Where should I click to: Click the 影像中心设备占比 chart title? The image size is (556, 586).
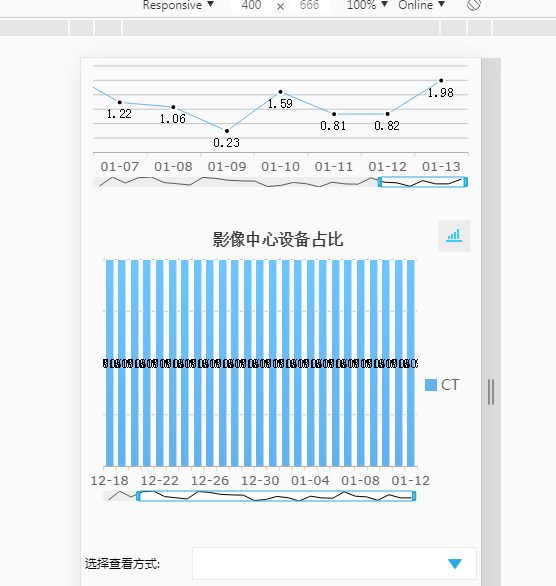tap(278, 239)
